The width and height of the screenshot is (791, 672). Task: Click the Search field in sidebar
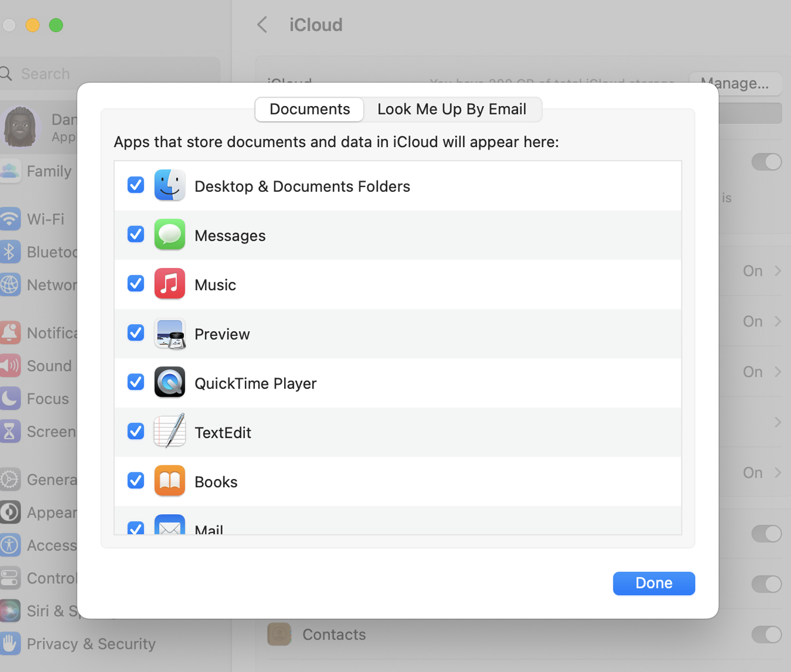point(110,73)
